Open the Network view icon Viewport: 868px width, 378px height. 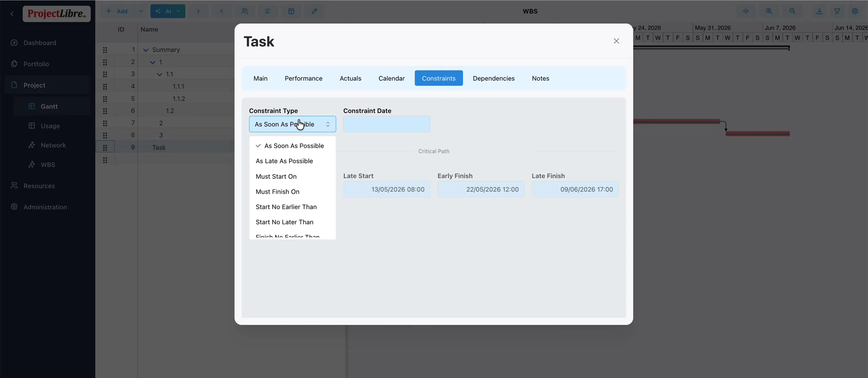(x=32, y=145)
